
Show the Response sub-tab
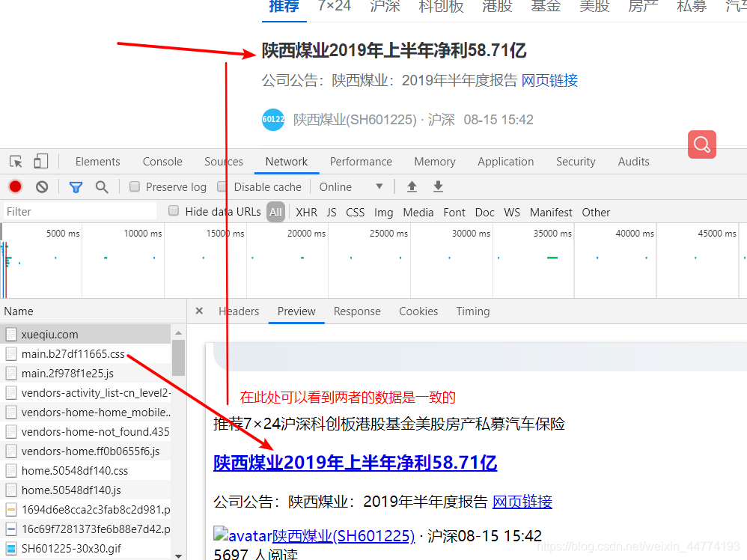point(357,311)
